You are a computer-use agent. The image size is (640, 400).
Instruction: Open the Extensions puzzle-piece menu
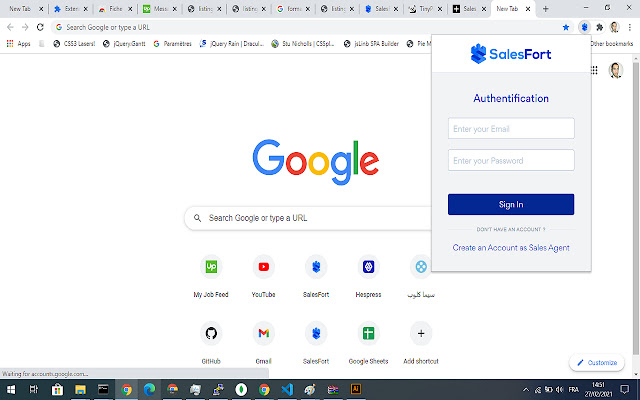coord(599,27)
